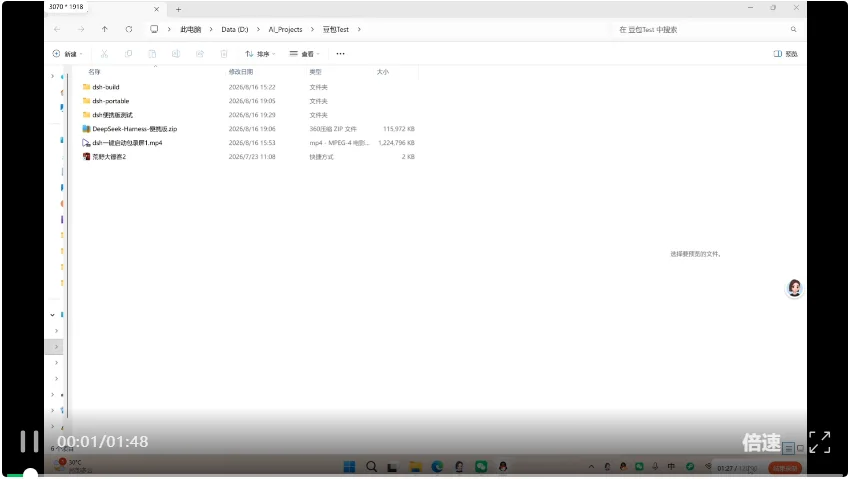This screenshot has width=849, height=479.
Task: Expand chevron after Data (D:) breadcrumb
Action: click(x=258, y=29)
